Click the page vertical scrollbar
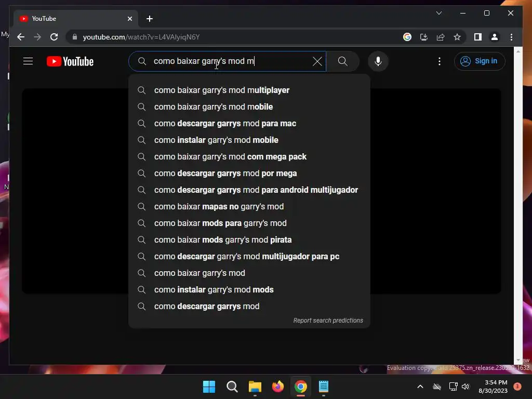 (518, 206)
